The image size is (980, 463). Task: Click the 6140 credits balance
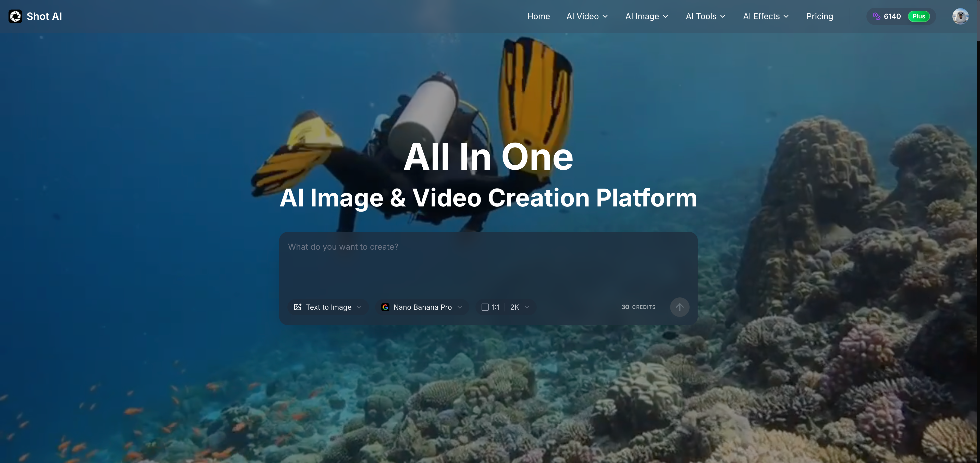point(892,16)
